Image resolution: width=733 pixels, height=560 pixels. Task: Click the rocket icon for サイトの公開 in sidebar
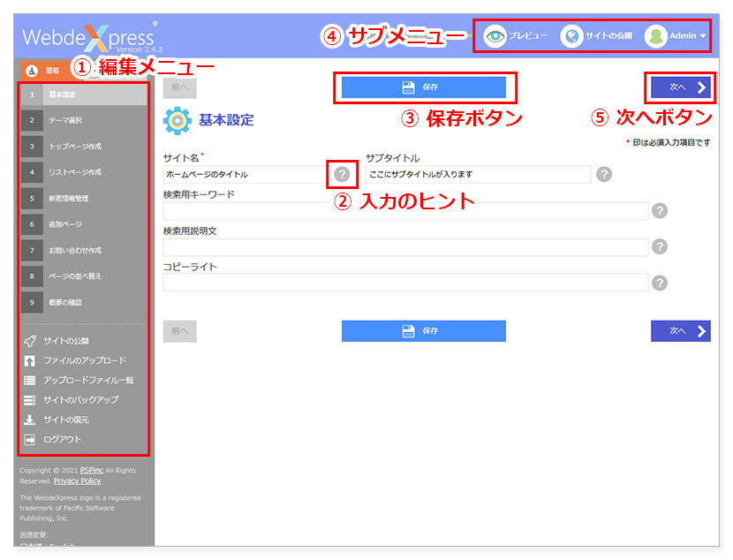pos(30,341)
